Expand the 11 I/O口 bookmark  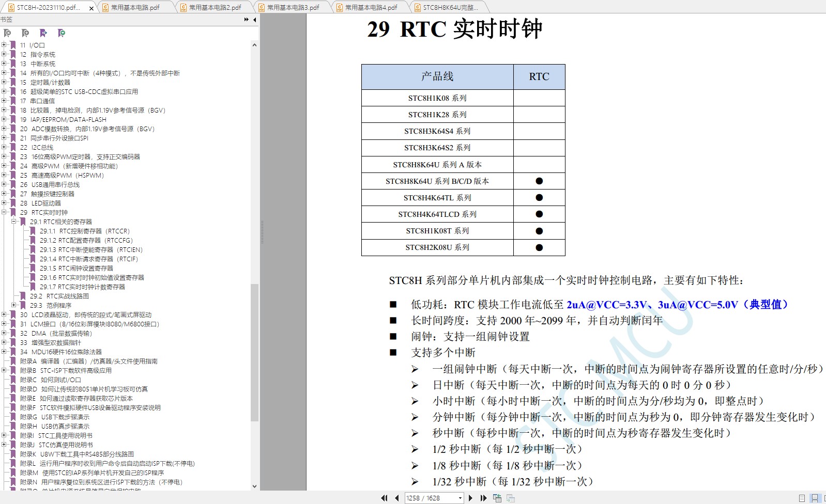coord(4,45)
